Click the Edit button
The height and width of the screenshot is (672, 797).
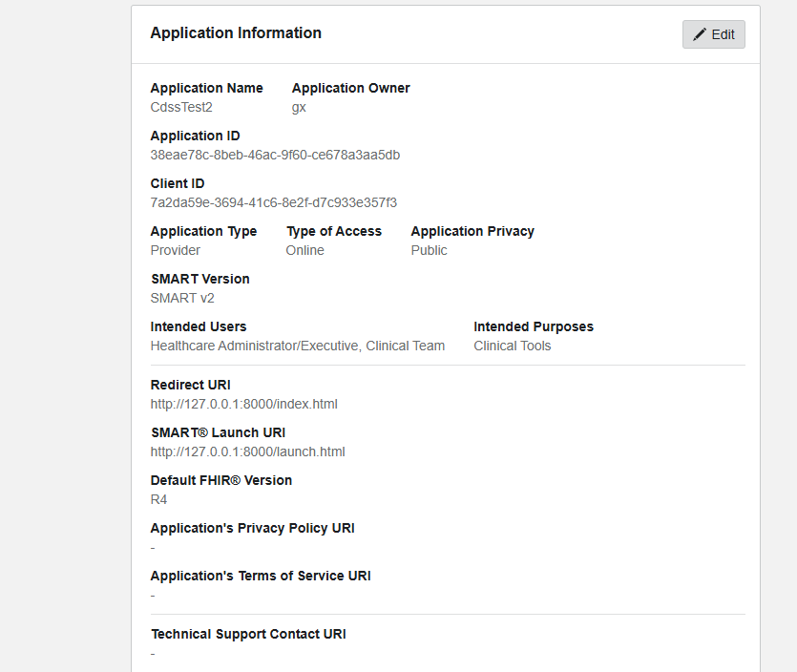[713, 34]
